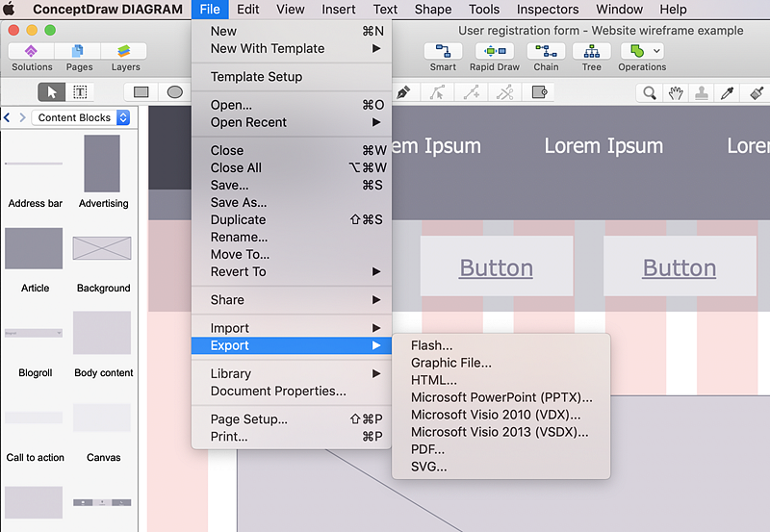Viewport: 770px width, 532px height.
Task: Select the rectangle shape tool
Action: coord(141,91)
